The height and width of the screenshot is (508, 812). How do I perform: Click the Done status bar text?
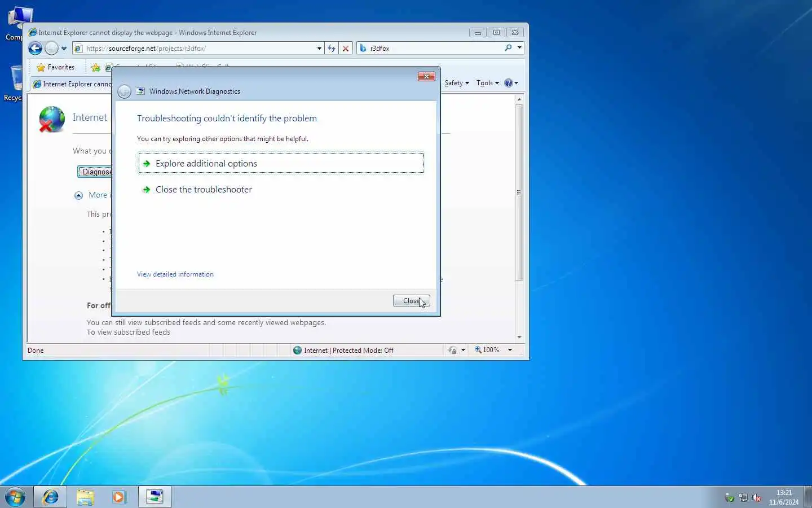coord(36,351)
